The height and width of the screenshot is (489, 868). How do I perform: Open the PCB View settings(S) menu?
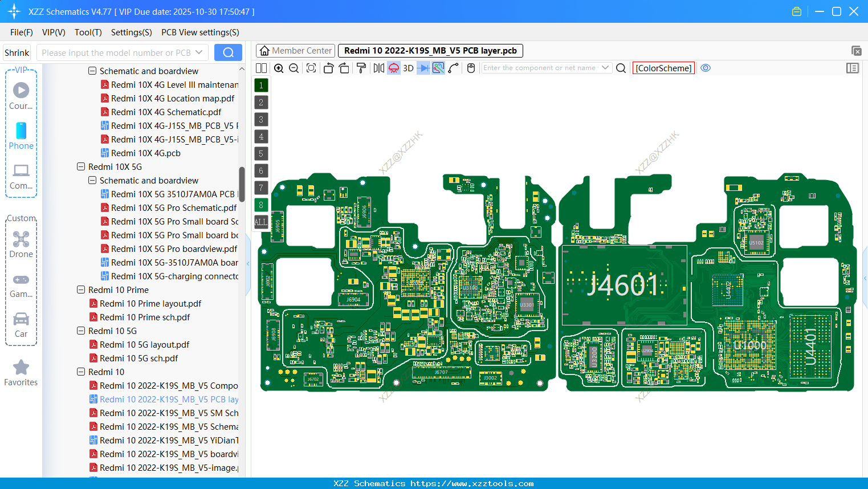point(200,32)
